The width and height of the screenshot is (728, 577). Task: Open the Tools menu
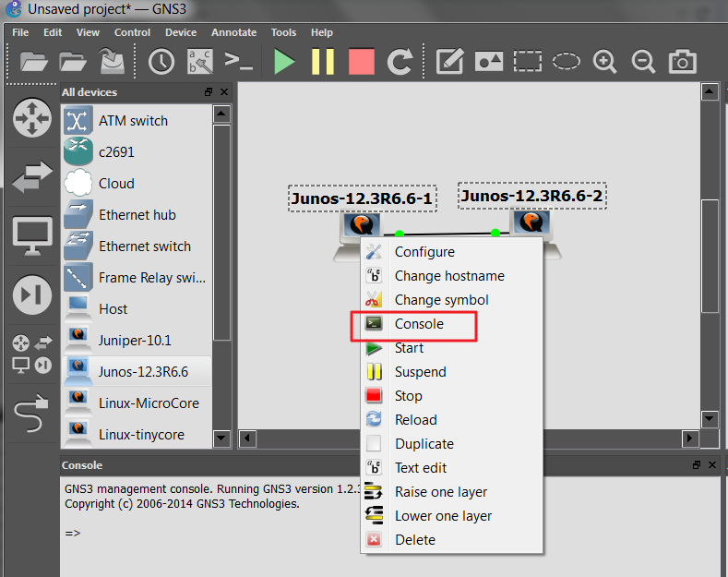tap(283, 32)
